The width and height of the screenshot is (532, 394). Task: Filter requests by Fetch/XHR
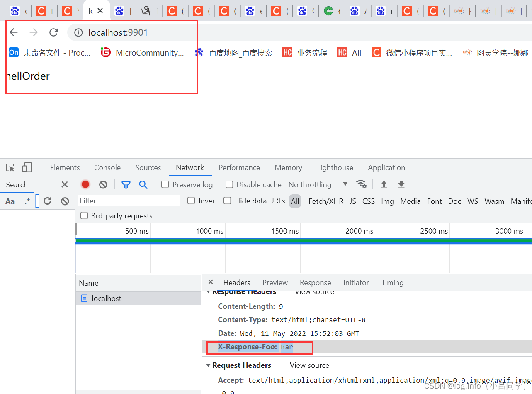point(326,201)
